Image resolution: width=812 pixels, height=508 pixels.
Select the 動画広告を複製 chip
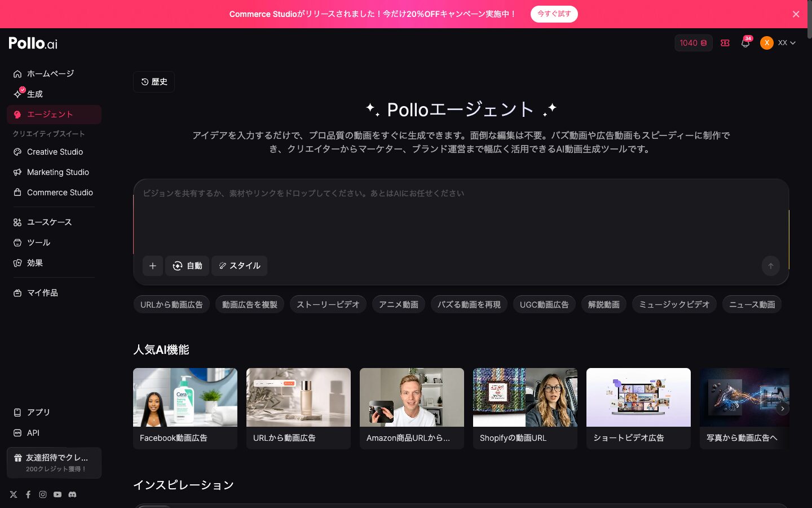click(x=250, y=305)
